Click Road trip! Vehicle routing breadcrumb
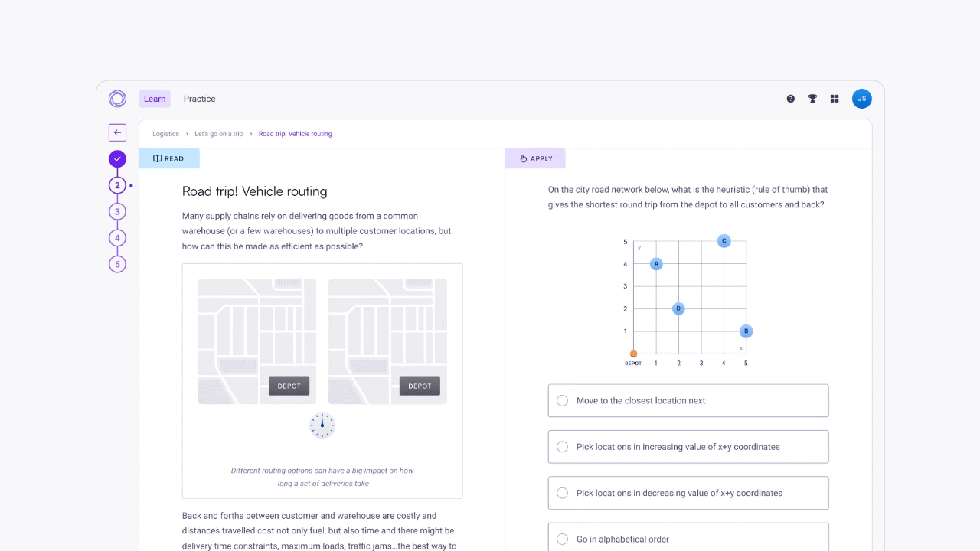980x551 pixels. click(296, 134)
